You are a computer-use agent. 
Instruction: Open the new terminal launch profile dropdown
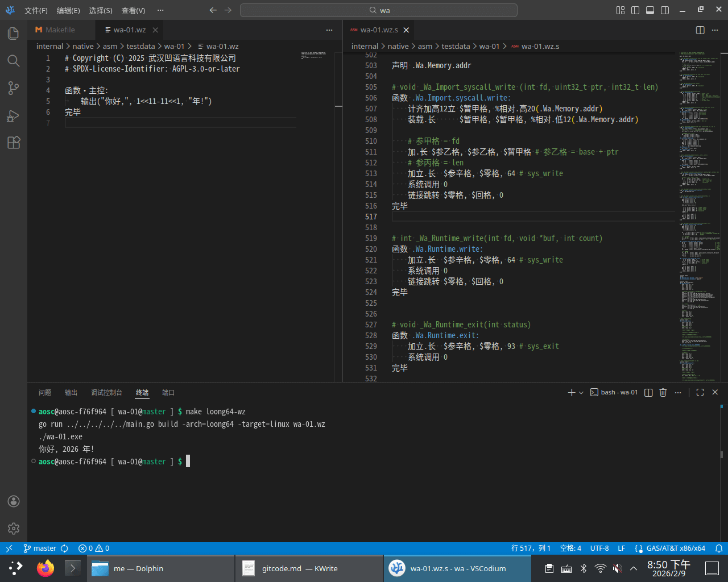[581, 393]
